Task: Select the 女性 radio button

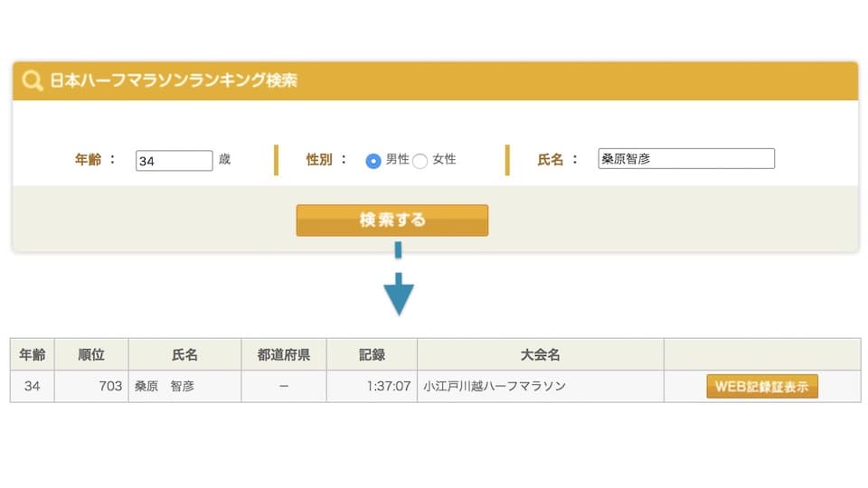Action: coord(420,161)
